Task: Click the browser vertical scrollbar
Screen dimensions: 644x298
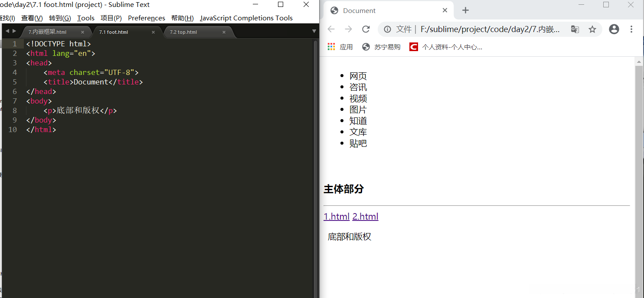Action: [x=639, y=130]
